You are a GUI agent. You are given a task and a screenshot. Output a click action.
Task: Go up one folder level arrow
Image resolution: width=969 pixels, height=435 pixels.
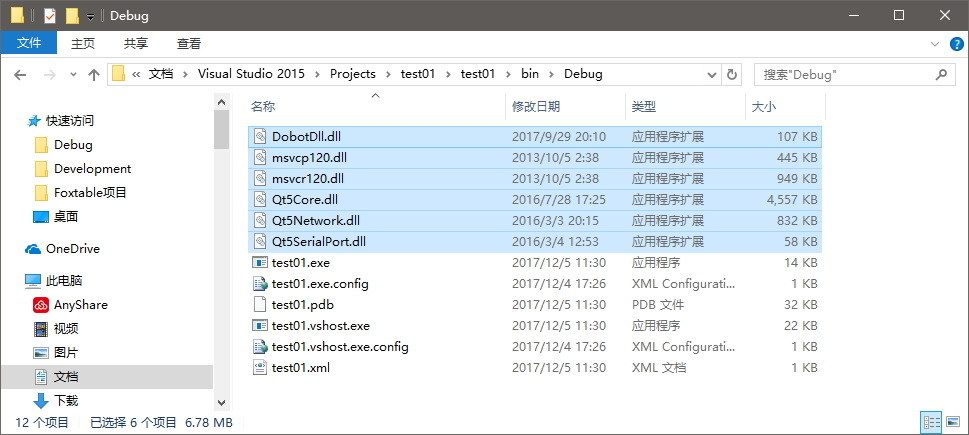point(94,75)
